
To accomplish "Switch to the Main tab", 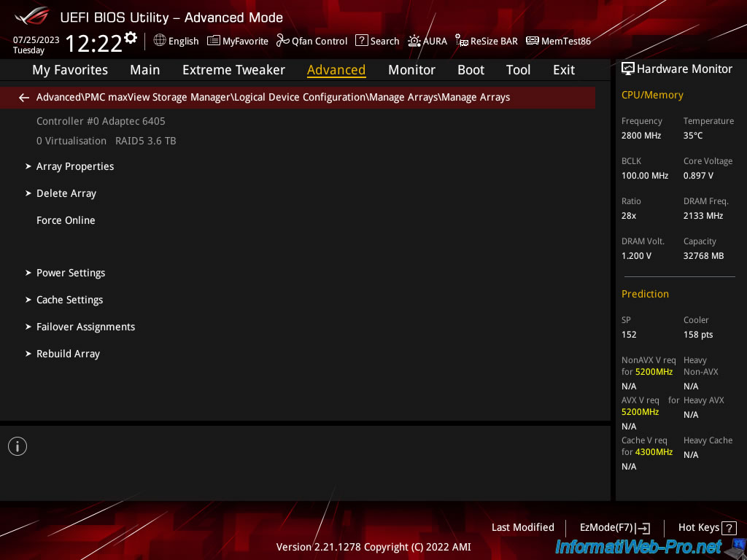I will (x=145, y=70).
